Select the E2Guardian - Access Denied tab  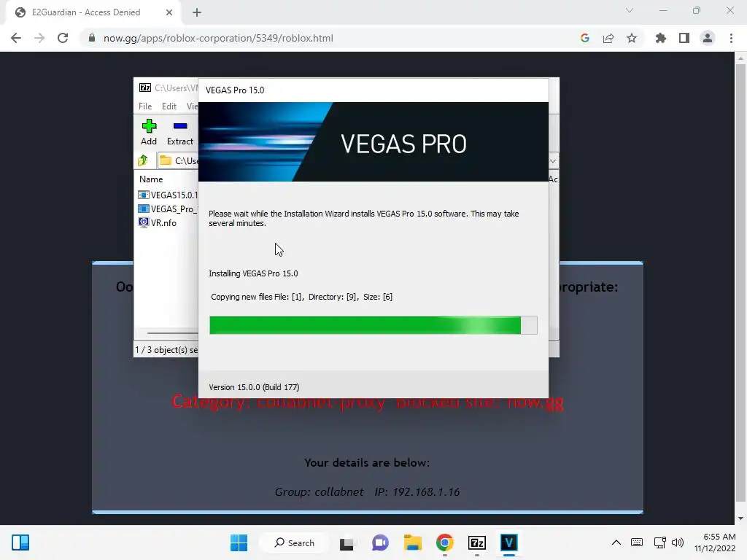(x=93, y=12)
